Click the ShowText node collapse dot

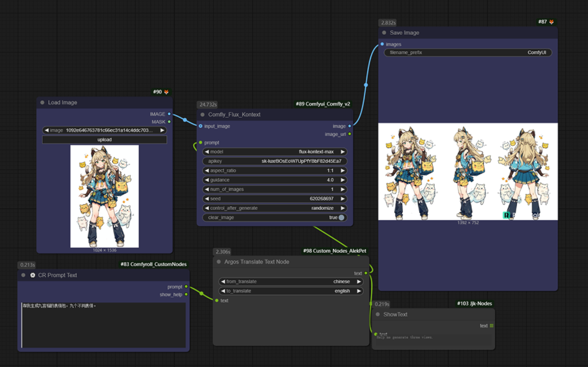click(x=378, y=314)
